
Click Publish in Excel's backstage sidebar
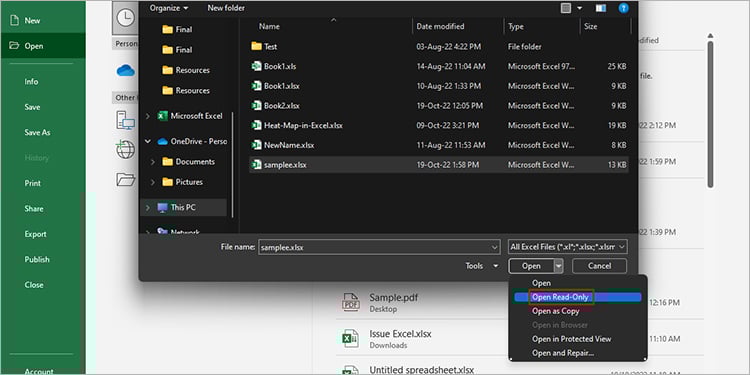37,259
